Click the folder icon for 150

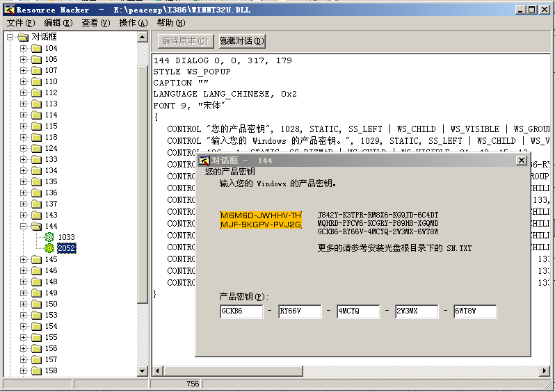(36, 304)
